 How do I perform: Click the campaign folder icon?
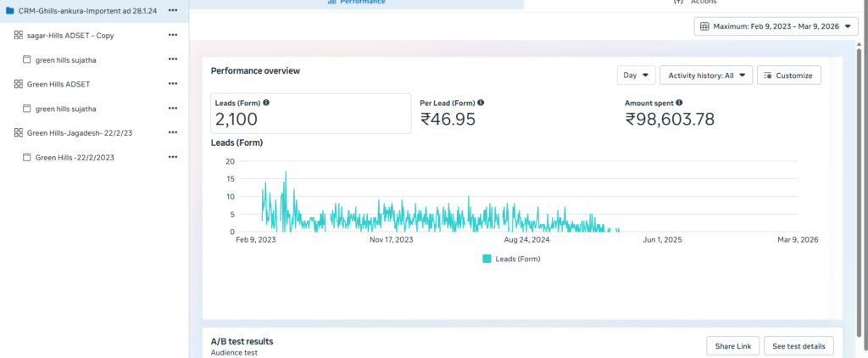click(9, 10)
